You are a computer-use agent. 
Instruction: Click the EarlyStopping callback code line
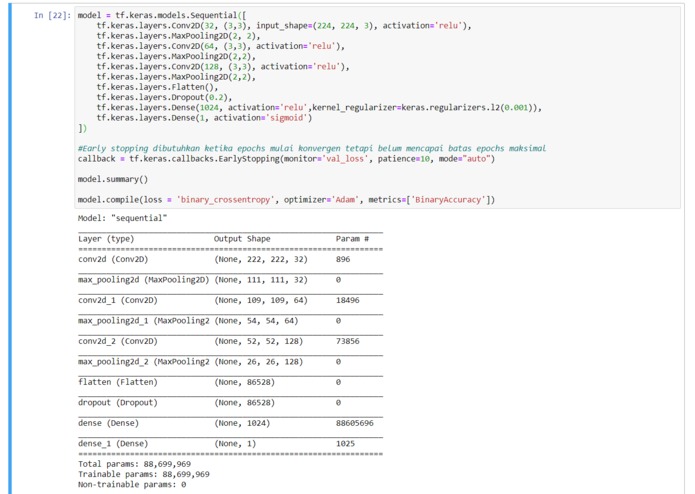pyautogui.click(x=286, y=159)
